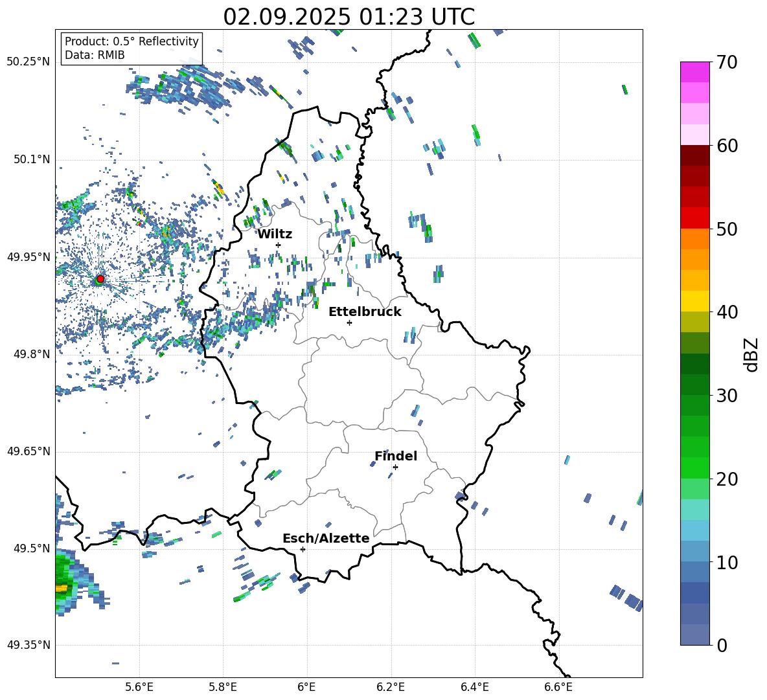Click the 30 tick label on colorbar
Screen dimensions: 767x700
[726, 396]
